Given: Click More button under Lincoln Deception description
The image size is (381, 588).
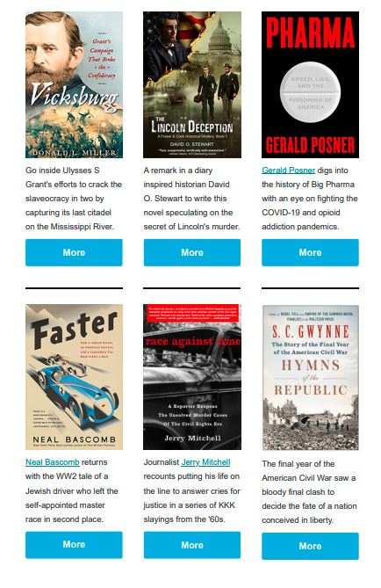Looking at the screenshot, I should pyautogui.click(x=191, y=252).
